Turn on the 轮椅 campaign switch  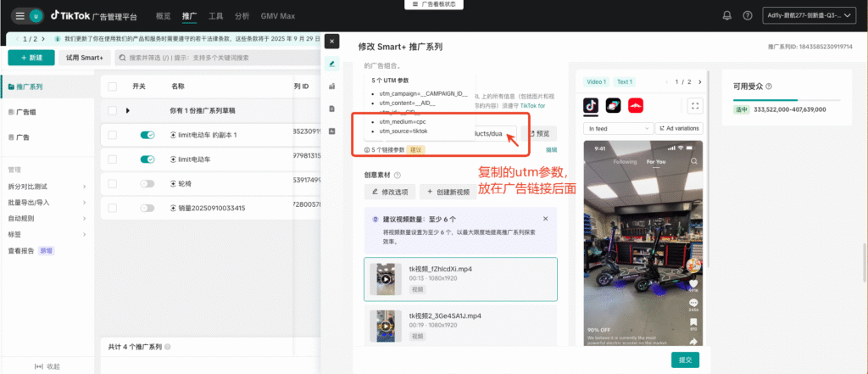coord(147,183)
